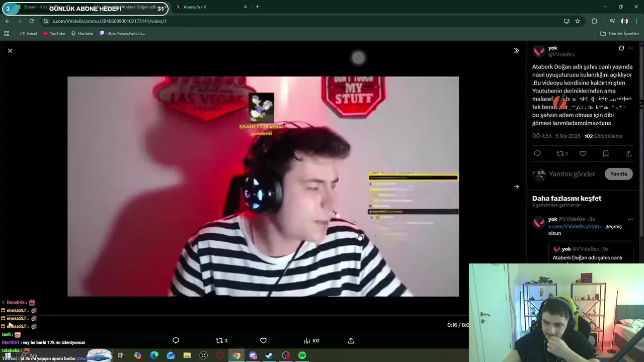Open the Chrome apps grid shortcut
Viewport: 644px width, 362px height.
point(7,33)
